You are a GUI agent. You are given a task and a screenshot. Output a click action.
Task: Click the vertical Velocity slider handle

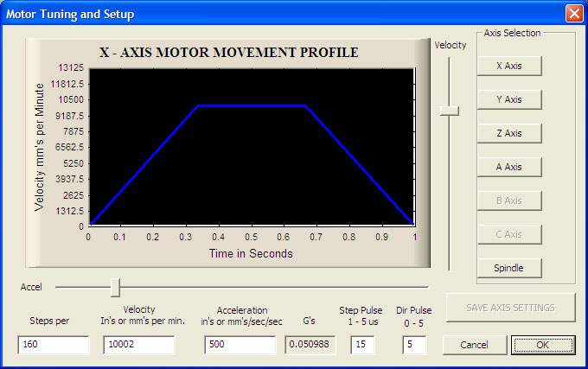[x=450, y=111]
